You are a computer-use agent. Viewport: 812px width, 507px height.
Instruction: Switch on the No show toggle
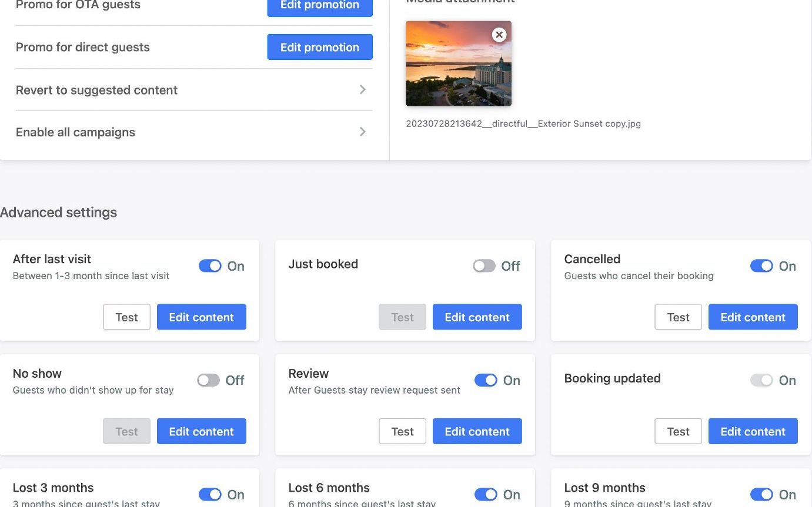(x=208, y=380)
